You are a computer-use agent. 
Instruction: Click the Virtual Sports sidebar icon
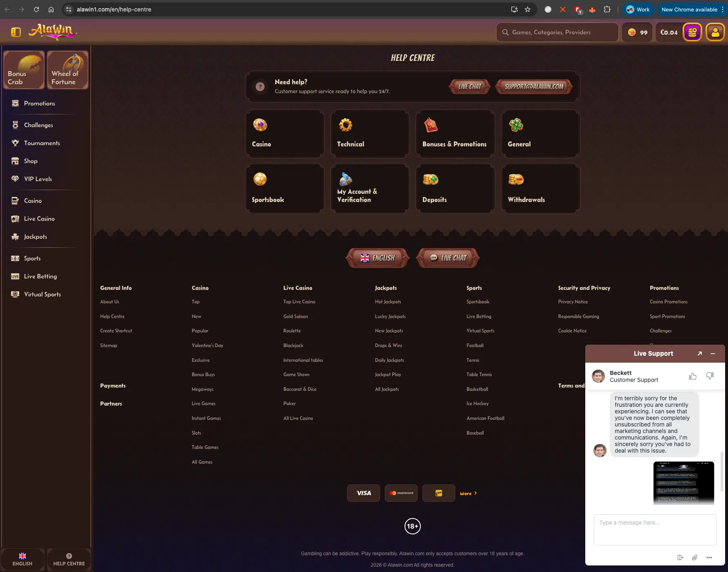[15, 294]
